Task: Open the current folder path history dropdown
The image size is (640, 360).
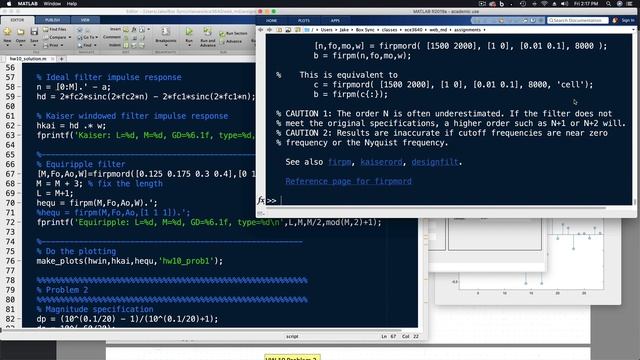Action: (633, 30)
